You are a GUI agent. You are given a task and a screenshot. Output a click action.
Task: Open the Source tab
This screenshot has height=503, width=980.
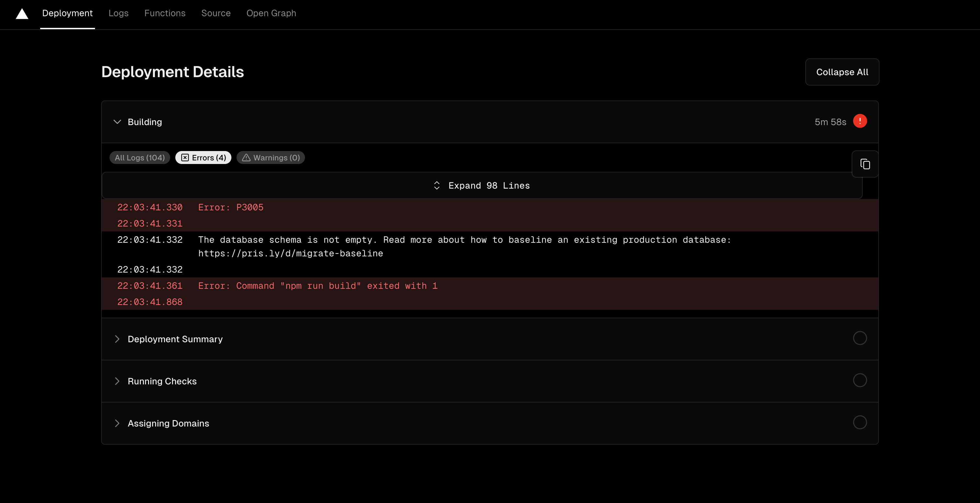pyautogui.click(x=216, y=13)
